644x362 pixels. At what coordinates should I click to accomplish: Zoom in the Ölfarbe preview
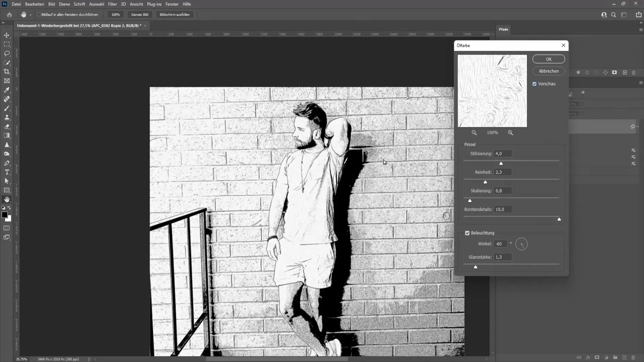(x=511, y=133)
